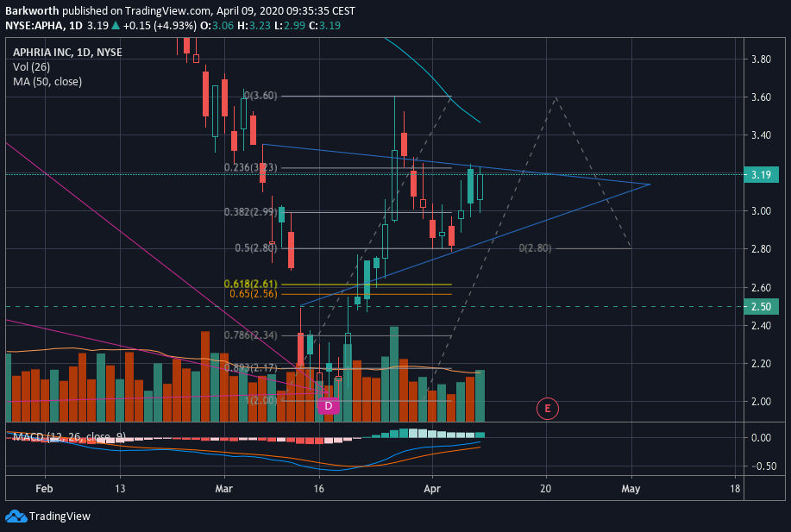This screenshot has width=791, height=532.
Task: Select the MACD (12, 26, close, 9) legend
Action: pyautogui.click(x=70, y=436)
